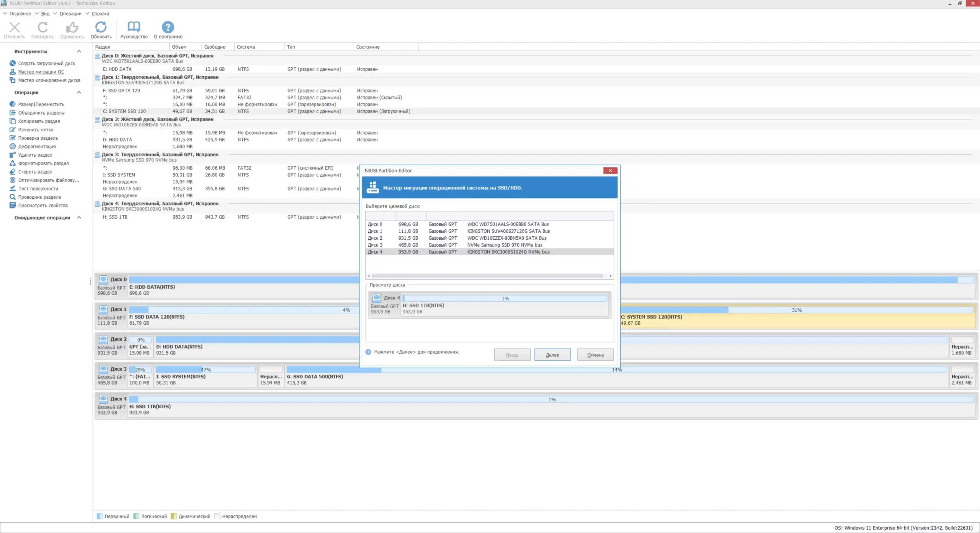Collapse the Инструменты panel

(x=79, y=51)
